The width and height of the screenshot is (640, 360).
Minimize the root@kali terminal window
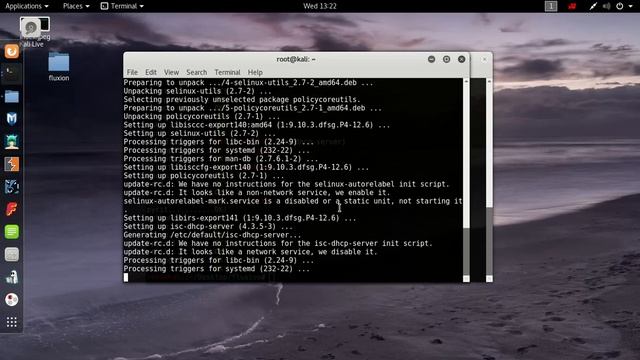431,59
